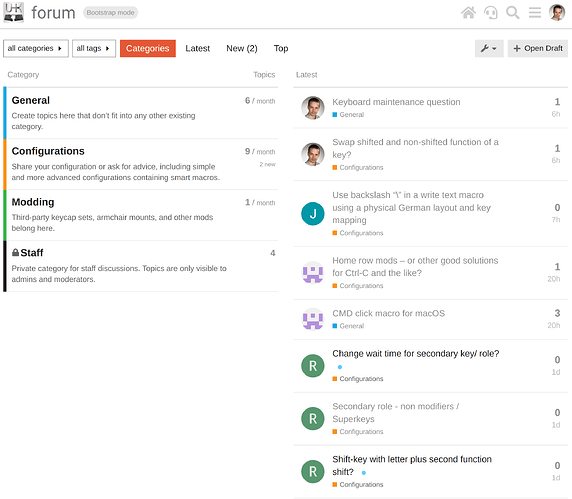Click purple avatar beside Home row mods
Image resolution: width=572 pixels, height=499 pixels.
(x=313, y=272)
